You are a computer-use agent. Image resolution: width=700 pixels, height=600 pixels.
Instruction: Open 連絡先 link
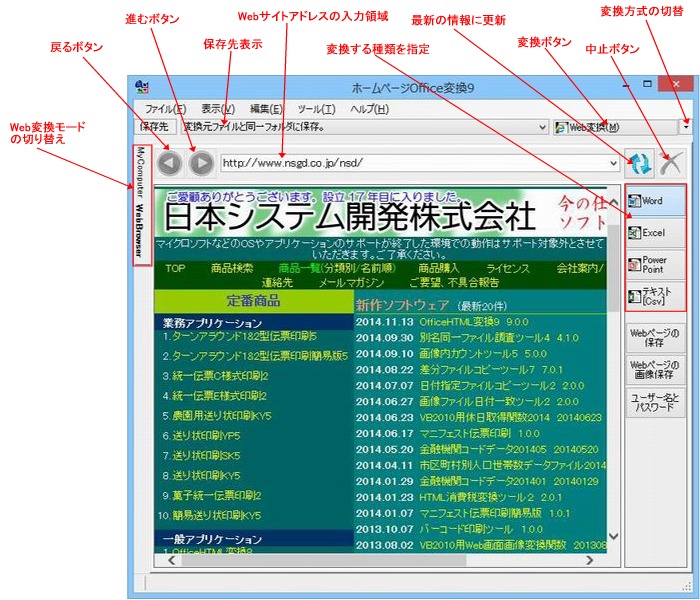click(x=277, y=283)
